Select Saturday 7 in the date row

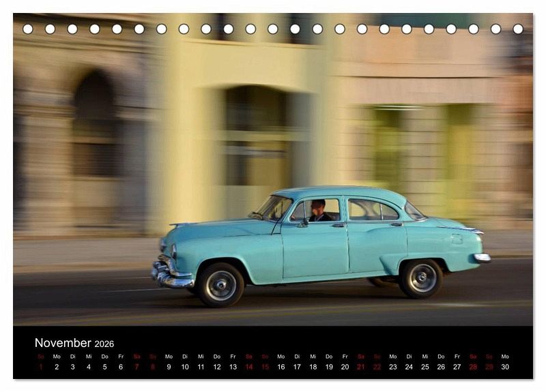pos(136,367)
